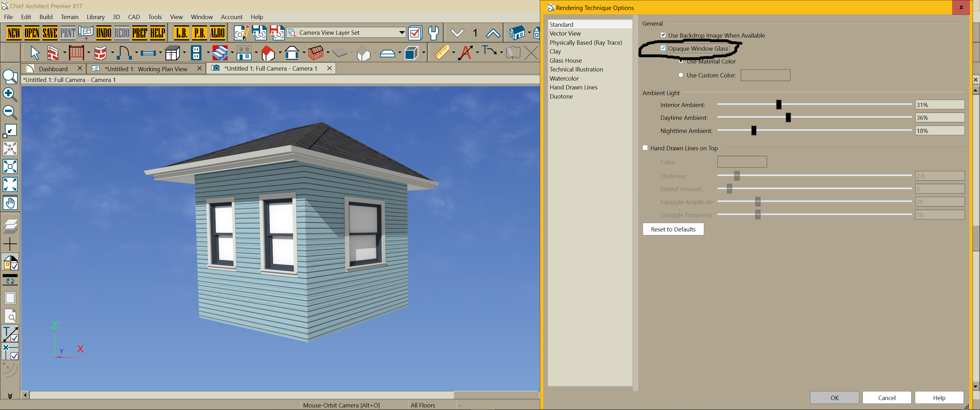Open the Camera View Layer Set dropdown
The width and height of the screenshot is (980, 410).
coord(402,33)
